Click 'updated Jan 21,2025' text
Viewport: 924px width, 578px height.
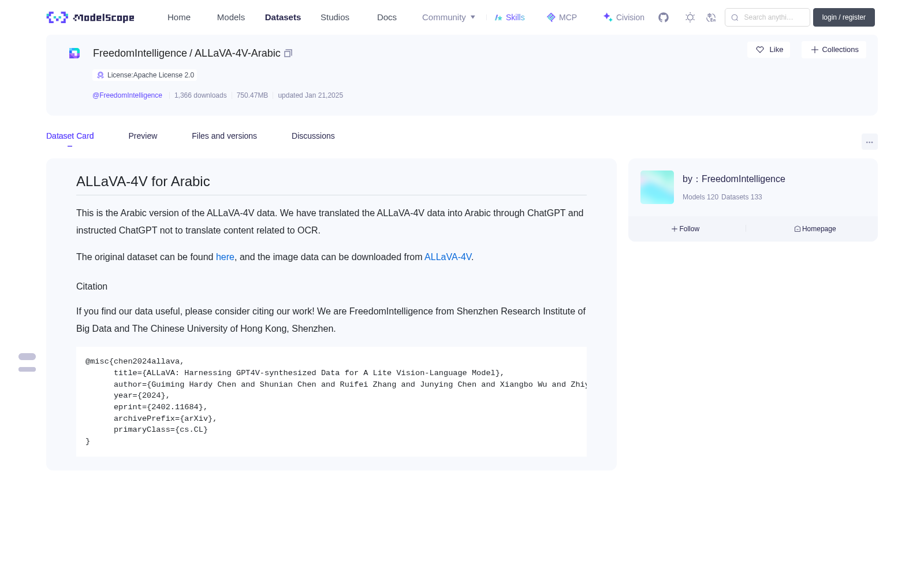[x=310, y=95]
